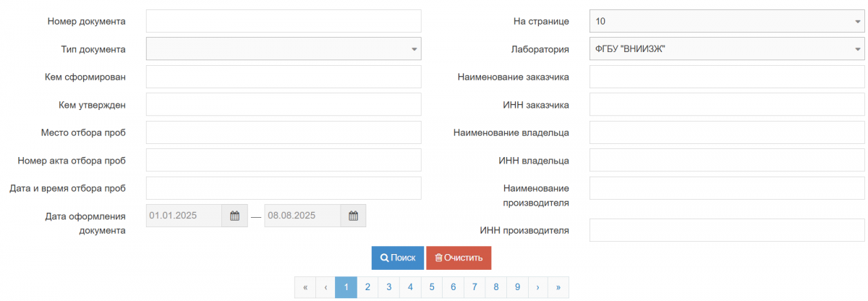Screen dimensions: 868x301
Task: Click the Место отбора проб field
Action: (x=284, y=132)
